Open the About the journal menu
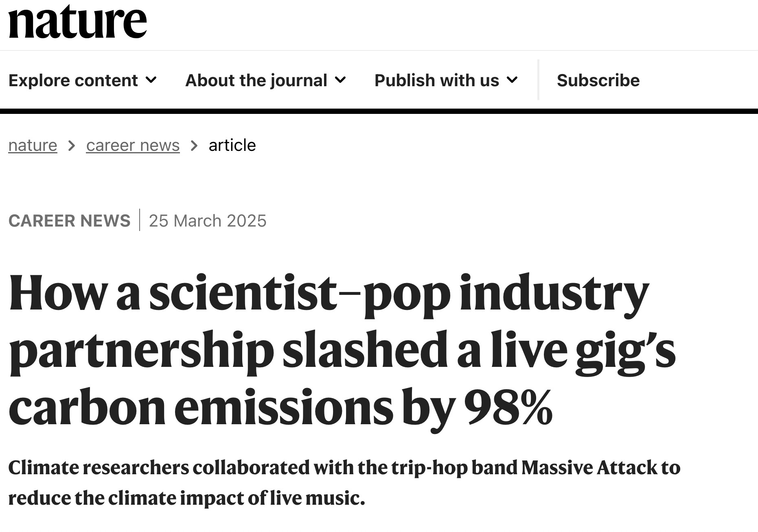The width and height of the screenshot is (758, 532). [x=256, y=81]
